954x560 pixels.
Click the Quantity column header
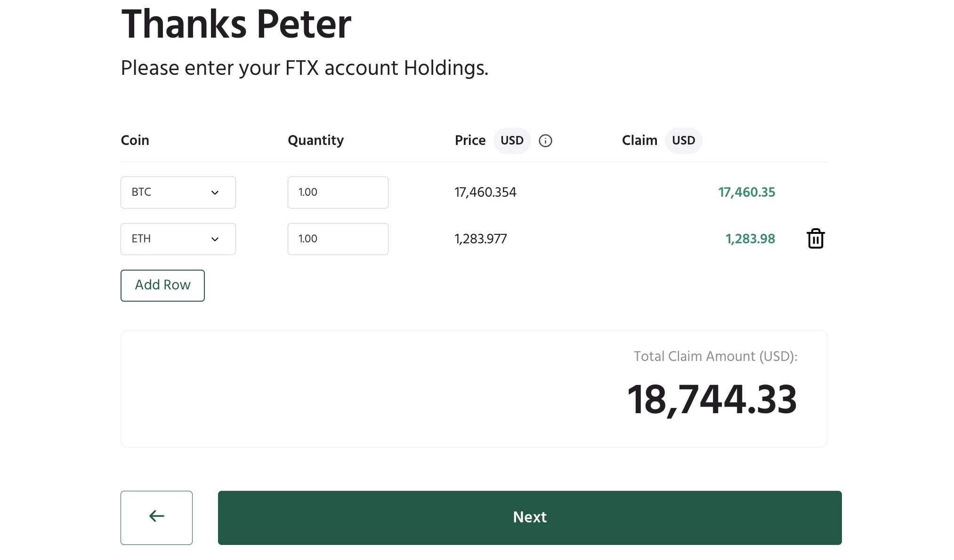pyautogui.click(x=315, y=140)
